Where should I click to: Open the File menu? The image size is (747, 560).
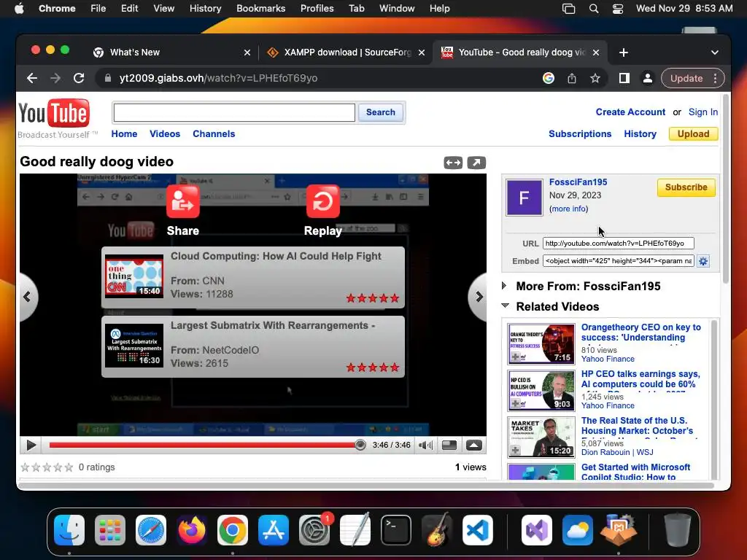tap(98, 9)
